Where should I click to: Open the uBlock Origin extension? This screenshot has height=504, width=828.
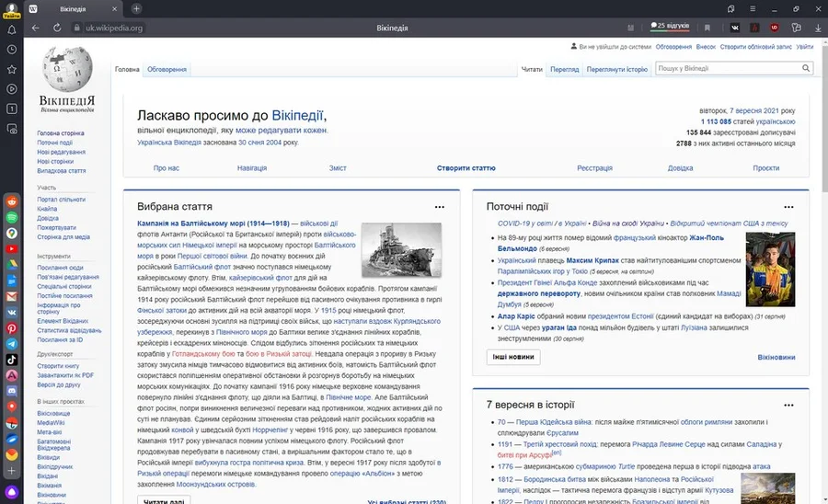point(774,28)
